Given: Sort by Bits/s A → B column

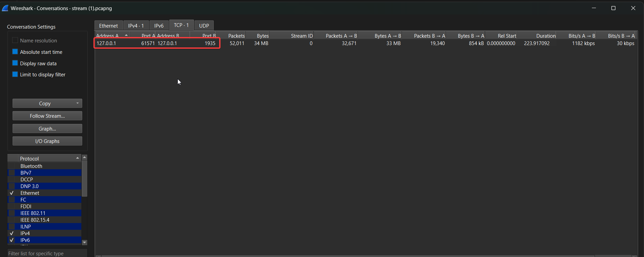Looking at the screenshot, I should tap(576, 35).
